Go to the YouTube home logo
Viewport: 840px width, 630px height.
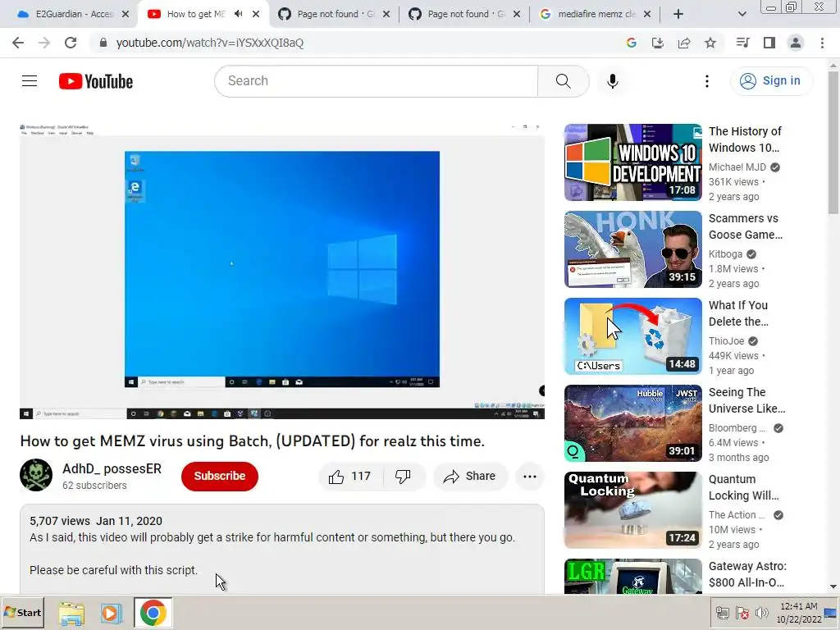pos(95,81)
